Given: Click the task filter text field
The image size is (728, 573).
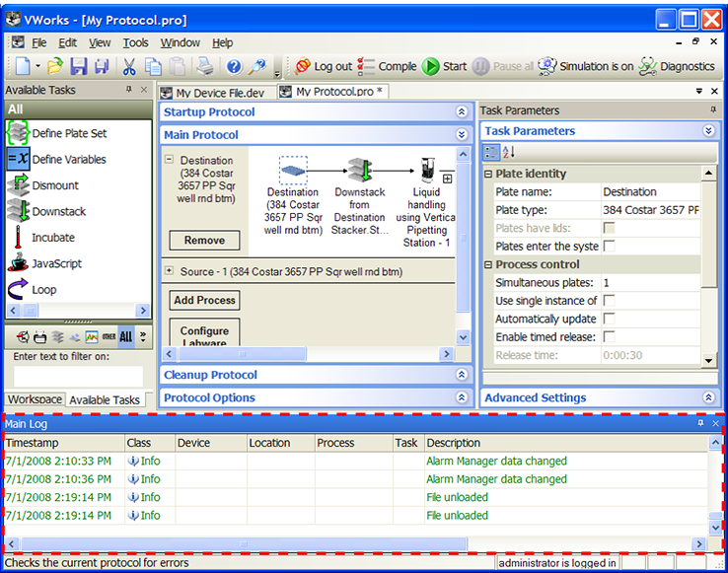Looking at the screenshot, I should tap(78, 376).
